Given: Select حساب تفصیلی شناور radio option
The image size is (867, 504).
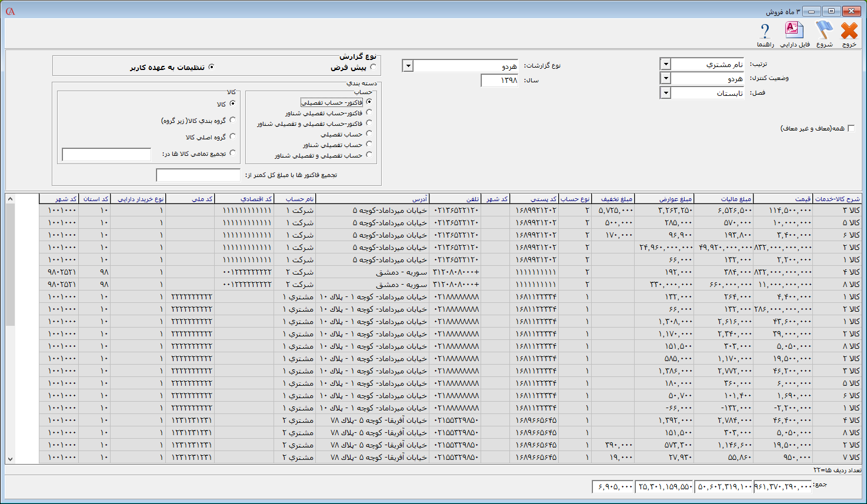Looking at the screenshot, I should tap(369, 144).
